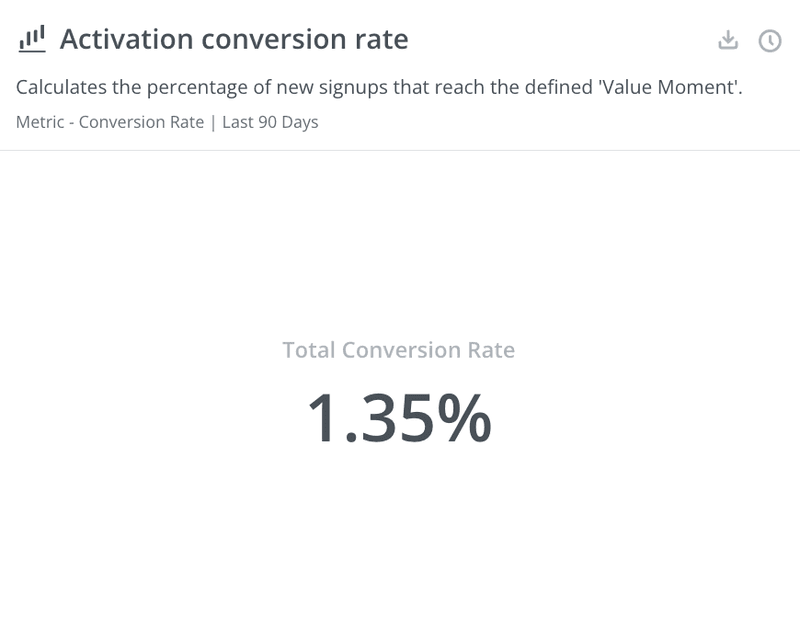
Task: View refresh history via the clock icon
Action: click(x=772, y=42)
